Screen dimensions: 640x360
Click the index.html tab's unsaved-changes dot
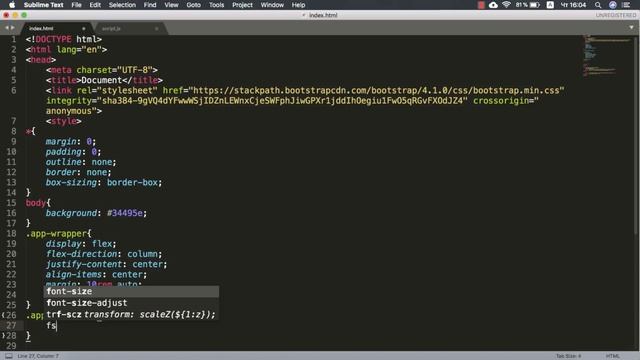tap(84, 29)
